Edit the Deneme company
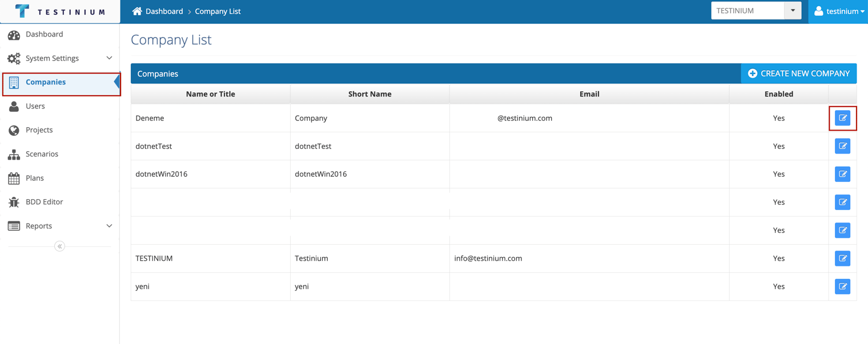 [842, 118]
